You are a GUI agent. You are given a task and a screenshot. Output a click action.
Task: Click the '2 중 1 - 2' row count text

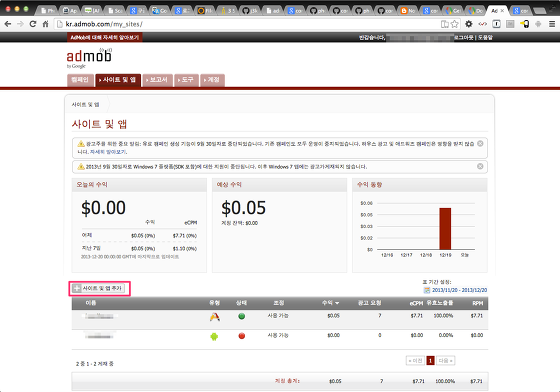95,364
